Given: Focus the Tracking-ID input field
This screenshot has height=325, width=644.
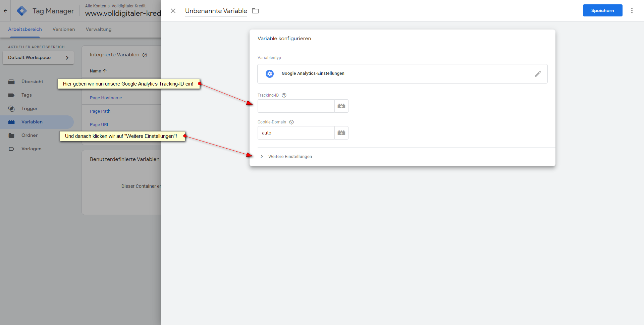Looking at the screenshot, I should pos(296,106).
